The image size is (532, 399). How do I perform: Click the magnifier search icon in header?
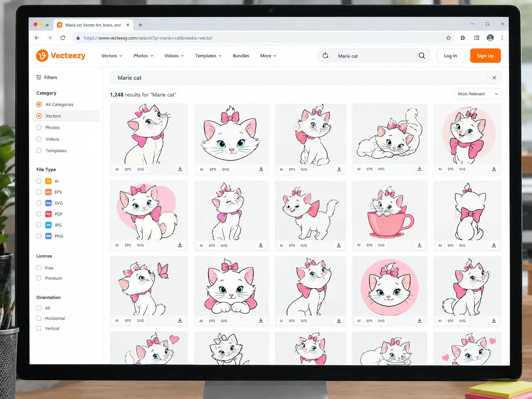coord(422,55)
